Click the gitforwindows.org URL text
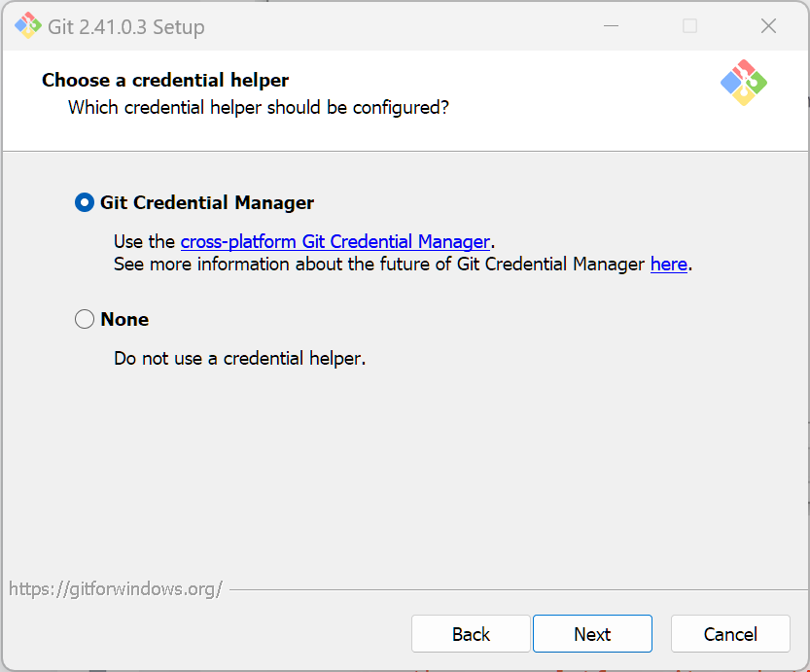This screenshot has height=672, width=810. pos(116,588)
